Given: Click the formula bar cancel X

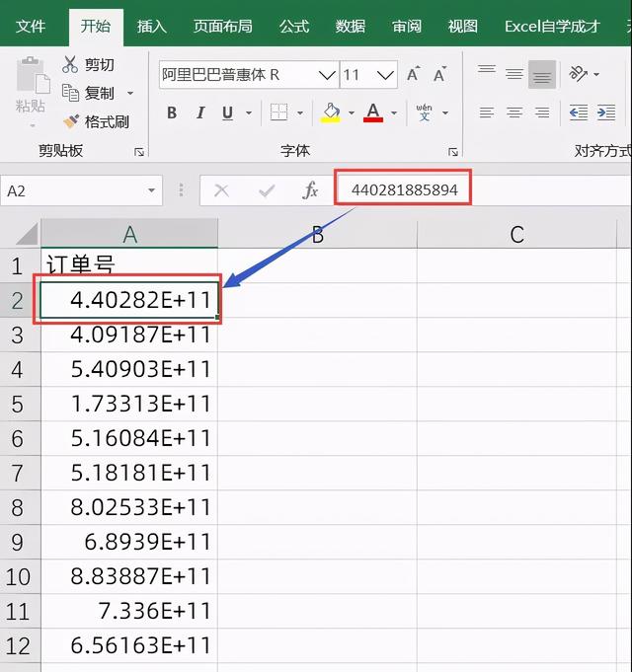Looking at the screenshot, I should pos(221,190).
